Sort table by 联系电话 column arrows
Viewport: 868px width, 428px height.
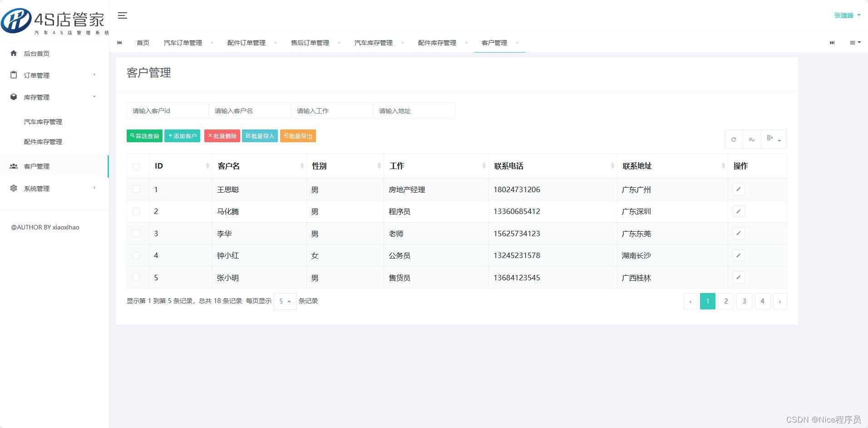click(x=612, y=166)
